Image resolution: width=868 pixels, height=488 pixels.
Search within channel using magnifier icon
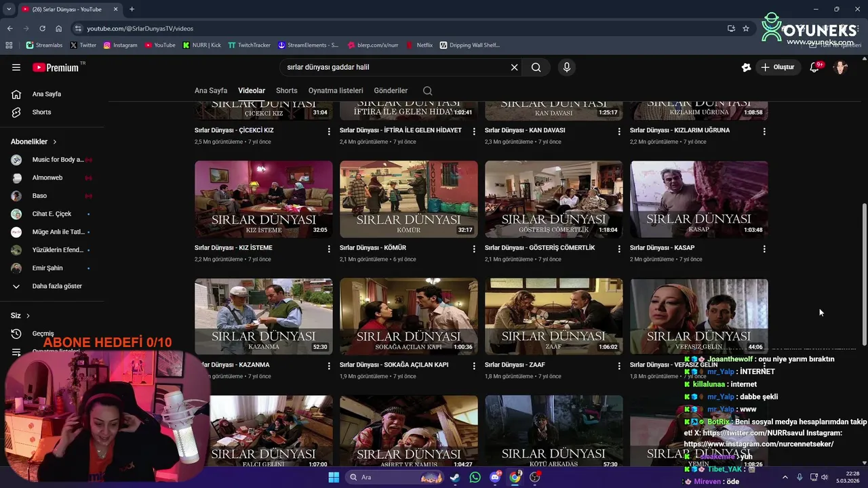(x=427, y=91)
